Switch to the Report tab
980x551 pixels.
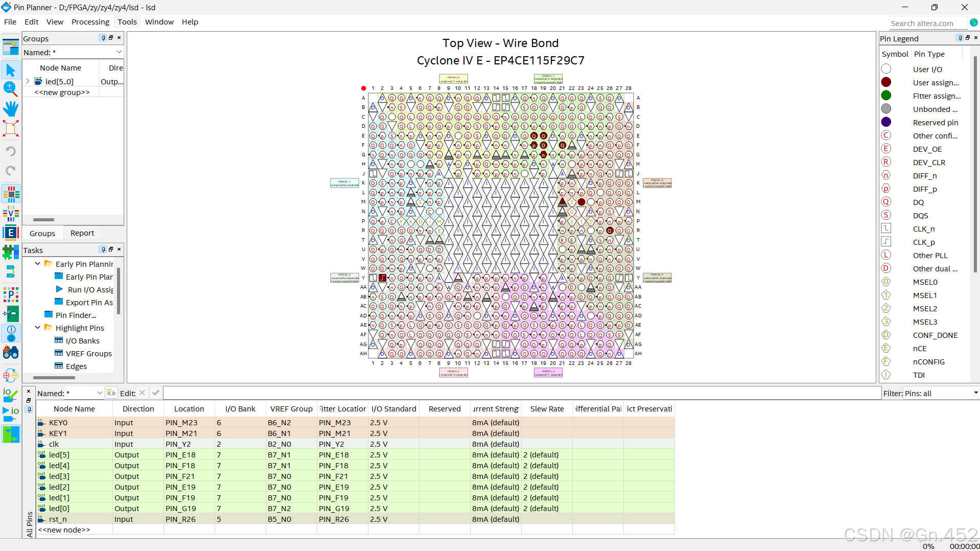[82, 233]
